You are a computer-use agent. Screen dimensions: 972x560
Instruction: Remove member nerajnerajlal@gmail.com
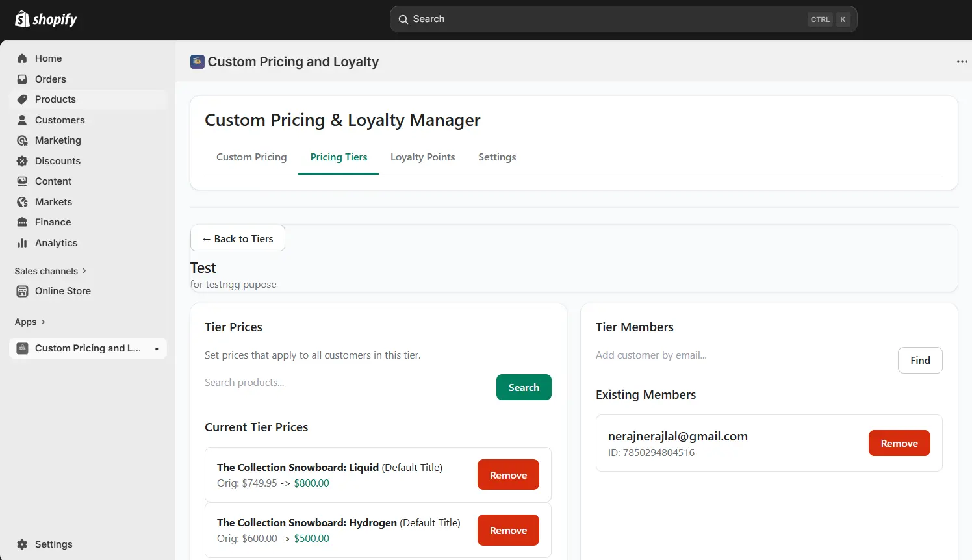[x=899, y=443]
